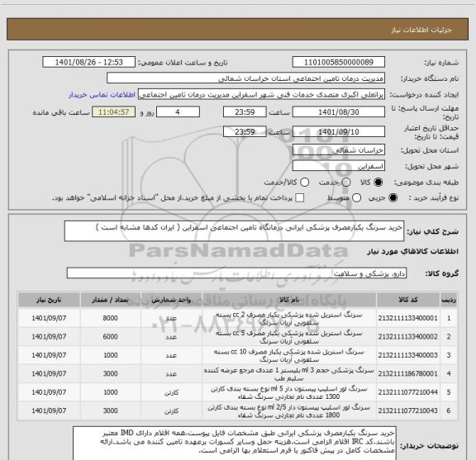Click the delivery city field اسفراین
This screenshot has height=460, width=476.
click(339, 166)
